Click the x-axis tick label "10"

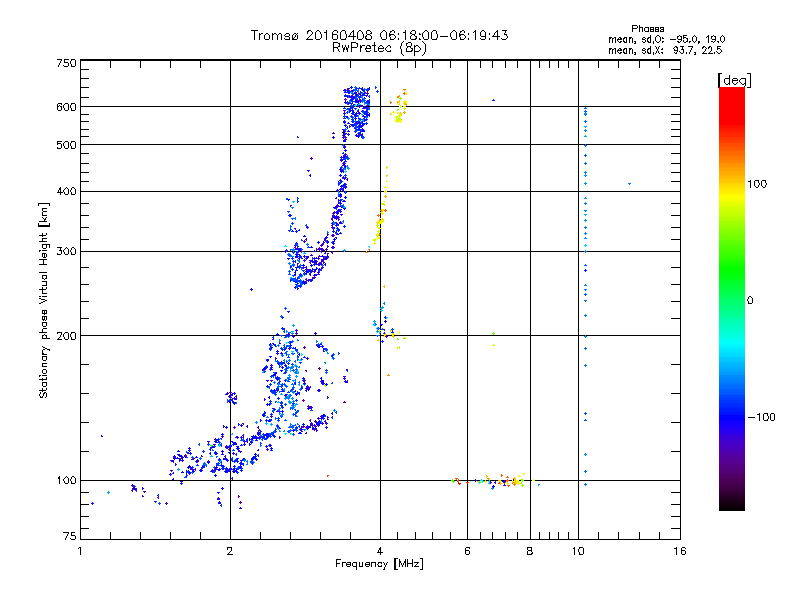578,551
